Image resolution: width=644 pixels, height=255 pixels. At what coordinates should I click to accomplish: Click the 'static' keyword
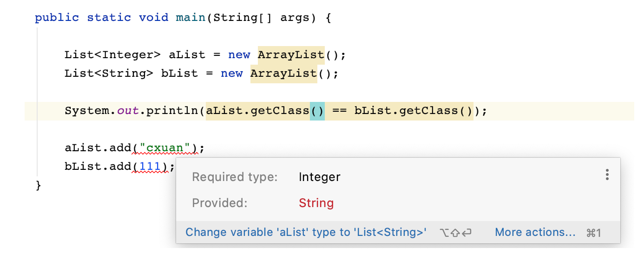(x=109, y=18)
